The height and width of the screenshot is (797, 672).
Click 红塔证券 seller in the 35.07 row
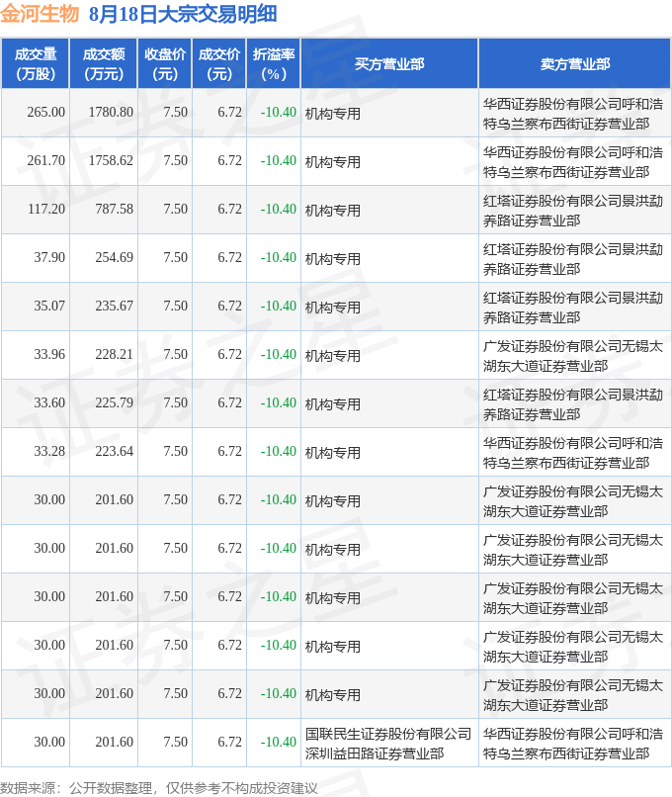573,308
